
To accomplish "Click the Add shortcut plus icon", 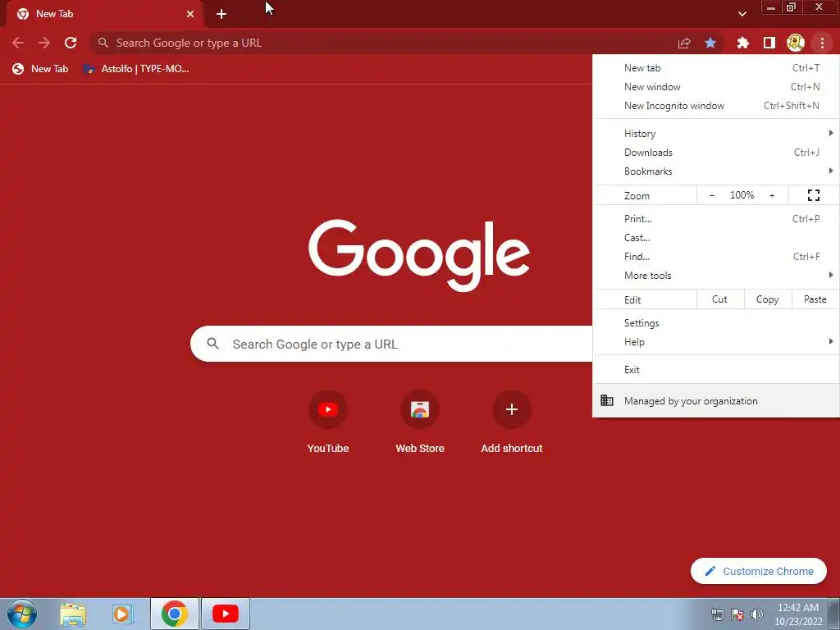I will pyautogui.click(x=512, y=410).
